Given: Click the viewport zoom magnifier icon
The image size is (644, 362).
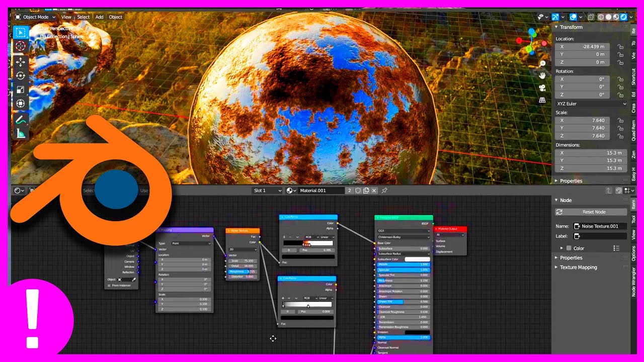Looking at the screenshot, I should [542, 64].
